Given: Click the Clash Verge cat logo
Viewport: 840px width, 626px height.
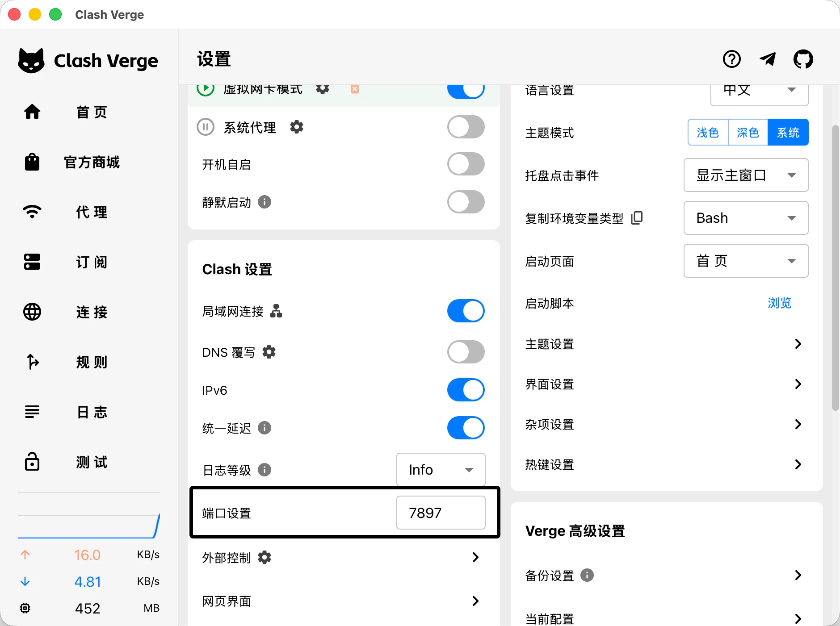Looking at the screenshot, I should coord(31,61).
